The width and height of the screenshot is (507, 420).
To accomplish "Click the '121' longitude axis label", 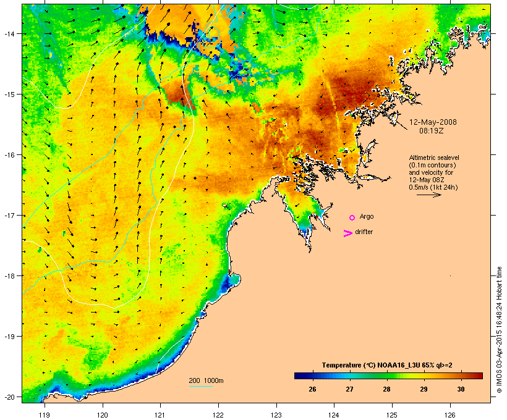I will (160, 415).
